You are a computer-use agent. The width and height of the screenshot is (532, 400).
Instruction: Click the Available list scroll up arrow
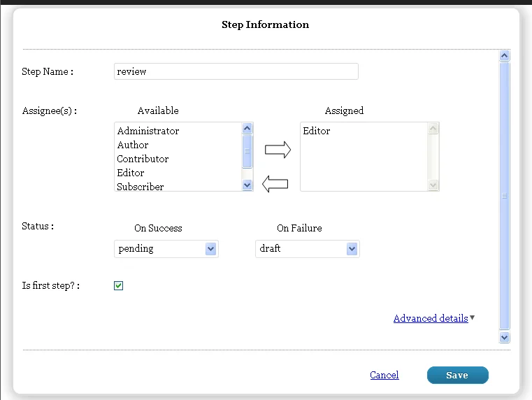point(247,128)
